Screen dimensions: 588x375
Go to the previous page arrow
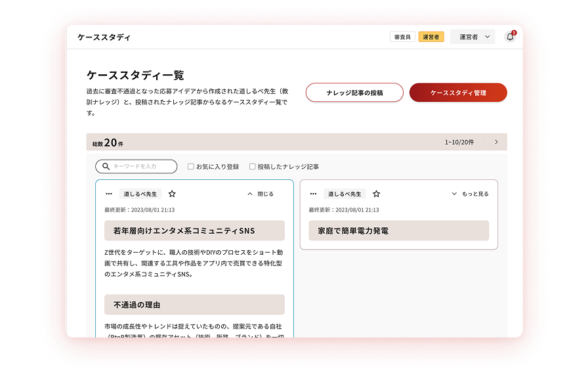coord(484,142)
